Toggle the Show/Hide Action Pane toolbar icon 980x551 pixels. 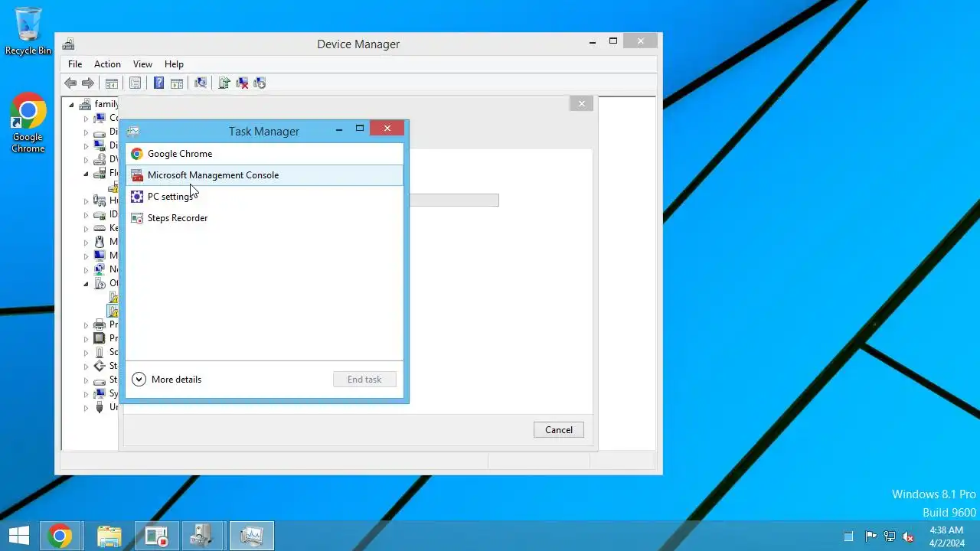coord(177,83)
